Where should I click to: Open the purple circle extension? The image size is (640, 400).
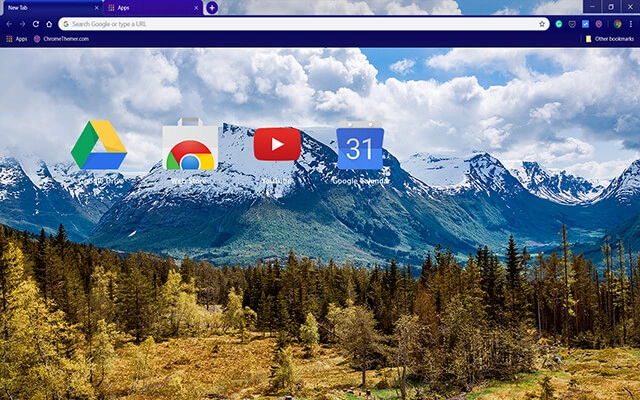599,24
